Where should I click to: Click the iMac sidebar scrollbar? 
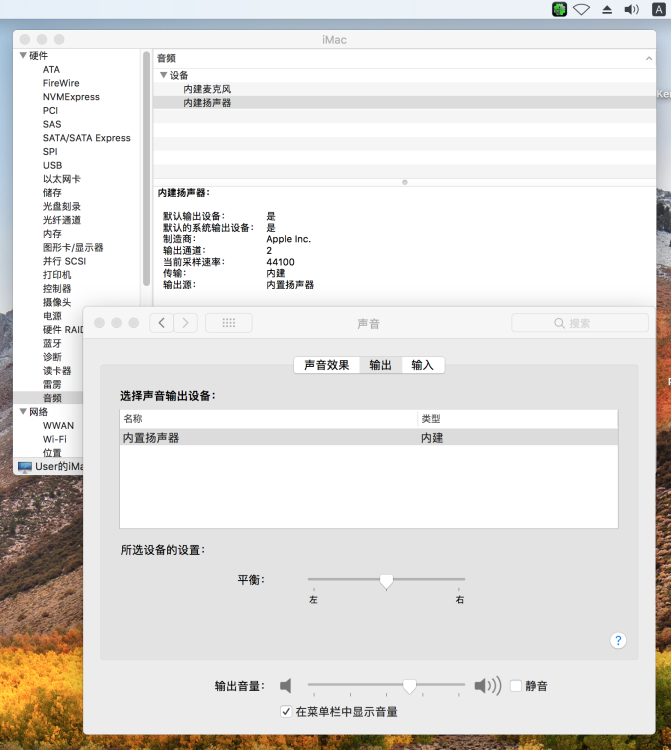click(x=146, y=170)
